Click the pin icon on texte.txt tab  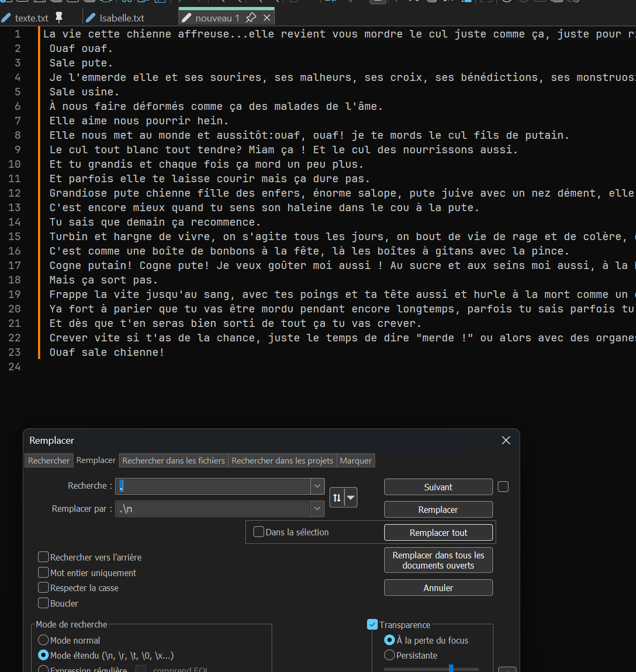59,17
